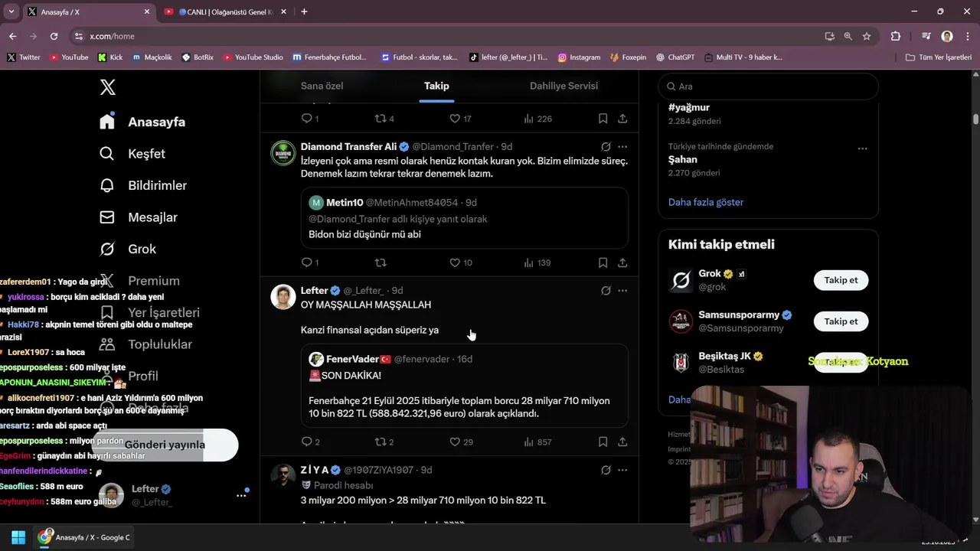Open Chrome three-dot menu
Image resolution: width=980 pixels, height=551 pixels.
click(966, 36)
